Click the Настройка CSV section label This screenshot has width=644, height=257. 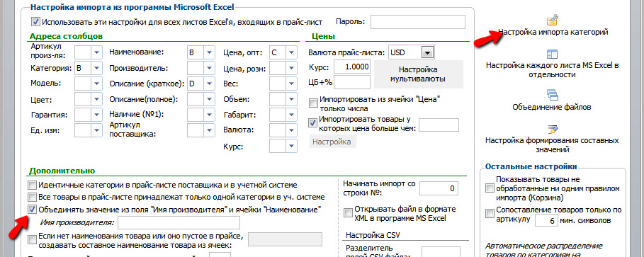point(373,235)
